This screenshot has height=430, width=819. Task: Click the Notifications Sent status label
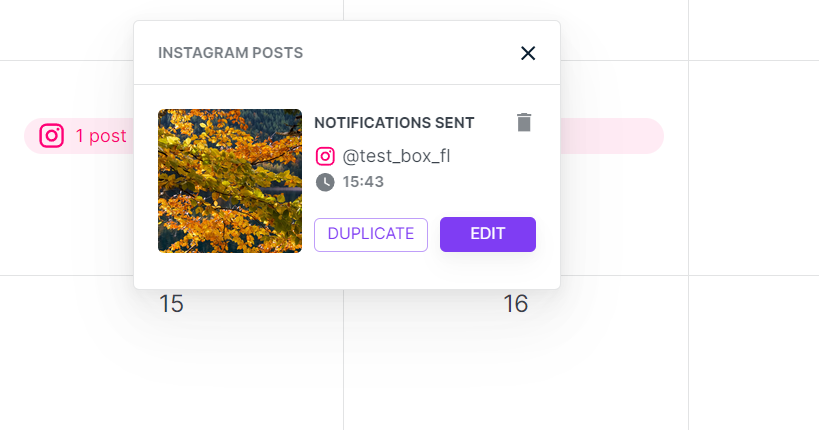click(394, 123)
